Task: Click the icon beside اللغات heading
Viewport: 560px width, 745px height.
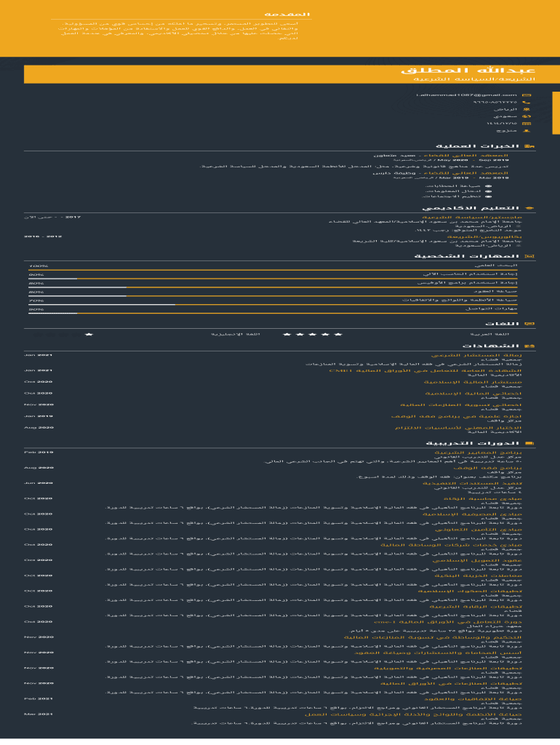Action: (529, 324)
